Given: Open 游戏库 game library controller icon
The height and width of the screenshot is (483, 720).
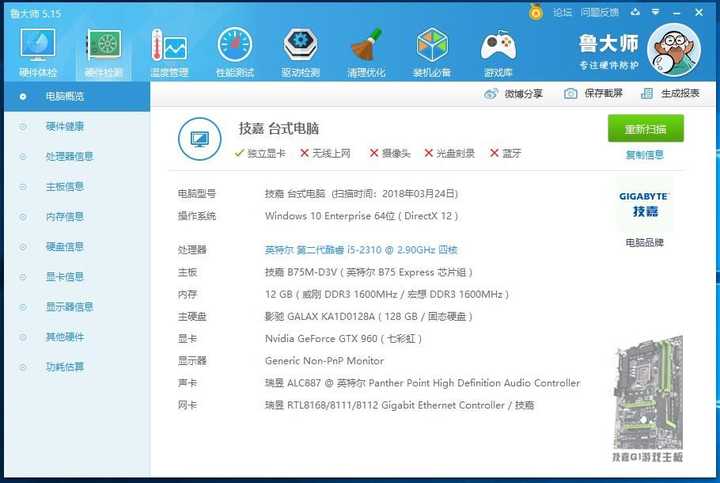Looking at the screenshot, I should click(x=498, y=52).
